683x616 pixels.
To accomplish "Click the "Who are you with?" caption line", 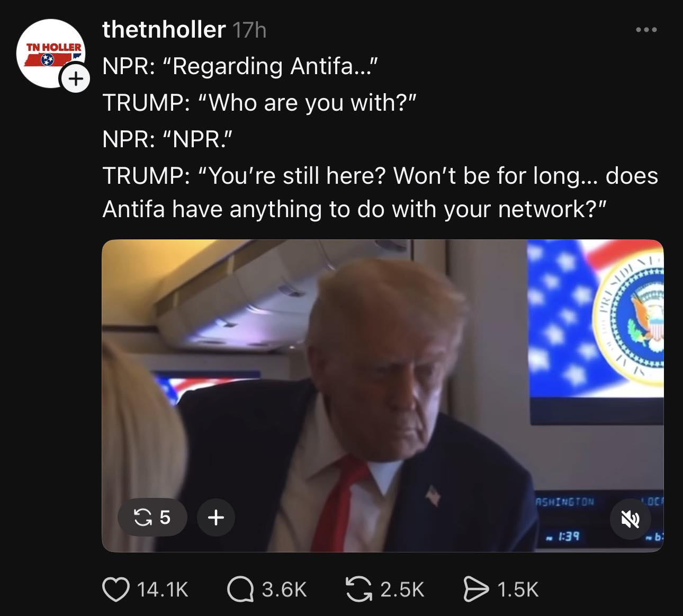I will 260,103.
